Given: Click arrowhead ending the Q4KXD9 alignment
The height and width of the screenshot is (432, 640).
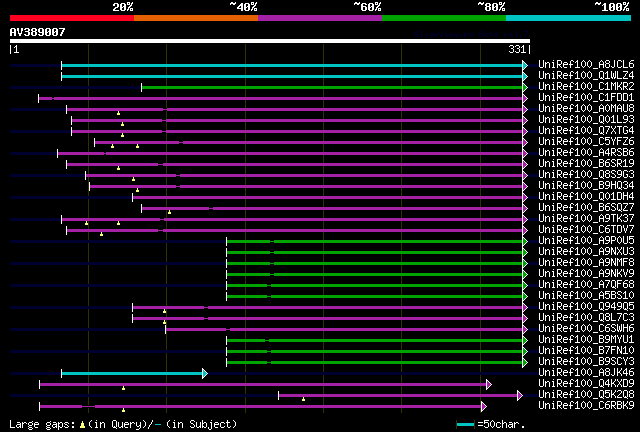Looking at the screenshot, I should (x=489, y=384).
